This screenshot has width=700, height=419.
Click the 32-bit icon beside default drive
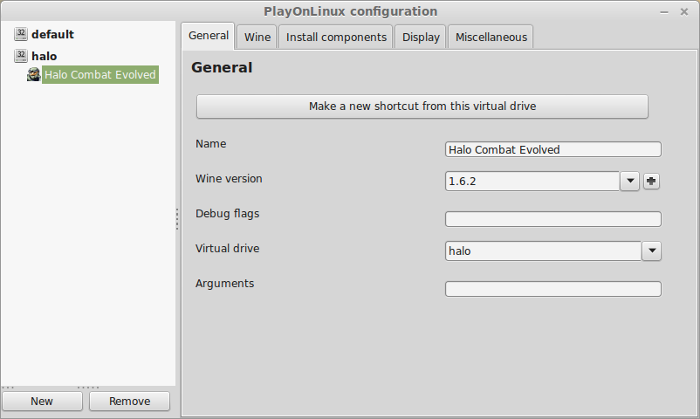[x=21, y=34]
